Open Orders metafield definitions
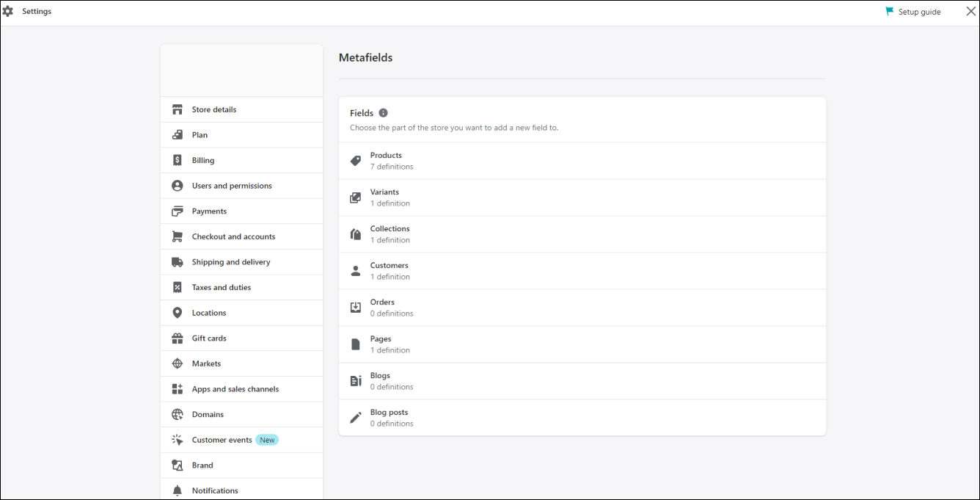The height and width of the screenshot is (500, 980). (582, 308)
